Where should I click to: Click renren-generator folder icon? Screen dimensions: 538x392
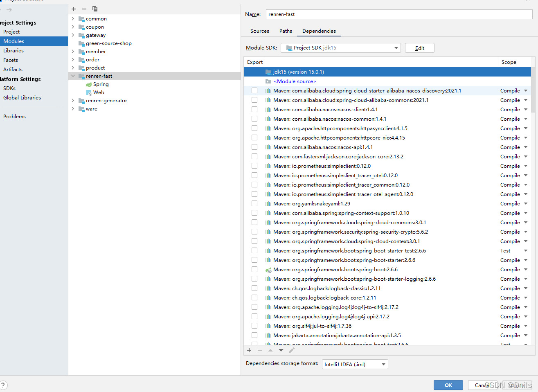[81, 101]
